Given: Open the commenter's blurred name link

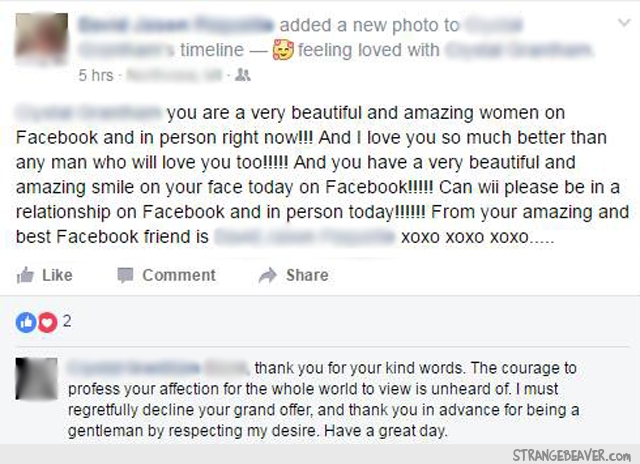Looking at the screenshot, I should point(158,368).
